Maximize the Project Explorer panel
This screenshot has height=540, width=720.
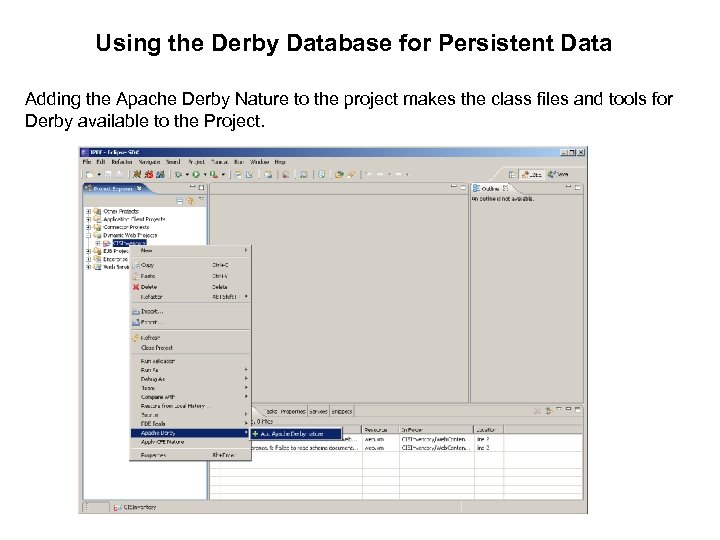pos(201,187)
